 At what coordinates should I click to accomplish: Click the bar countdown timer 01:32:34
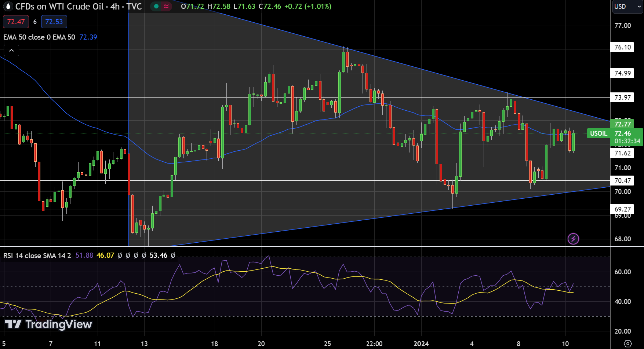(627, 141)
